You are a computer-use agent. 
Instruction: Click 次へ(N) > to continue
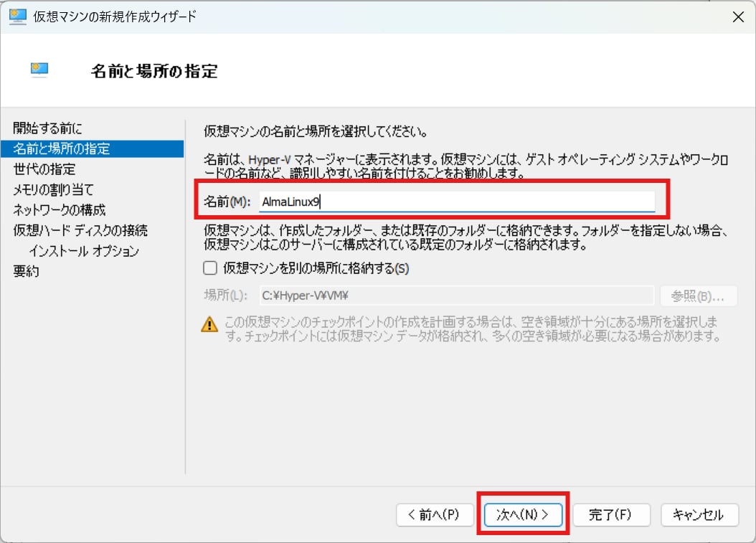tap(523, 514)
